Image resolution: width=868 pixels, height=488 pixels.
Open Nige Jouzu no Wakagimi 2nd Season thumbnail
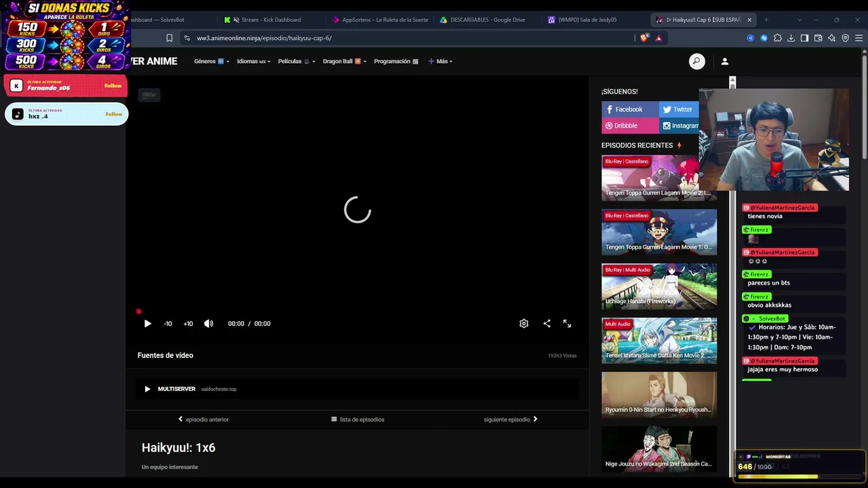[659, 449]
